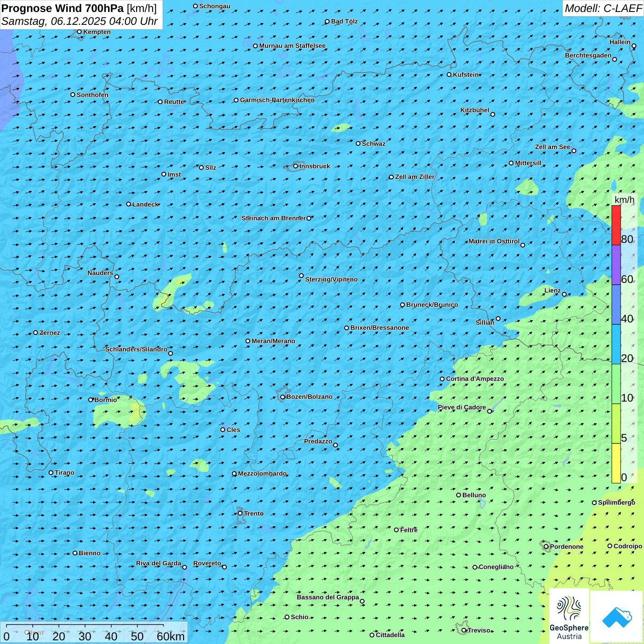The height and width of the screenshot is (644, 644).
Task: Click the Bruneck/Brunico label
Action: tap(432, 305)
